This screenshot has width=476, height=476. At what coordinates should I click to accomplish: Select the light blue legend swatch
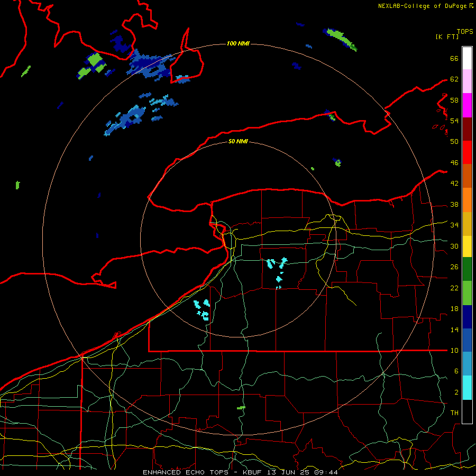coord(467,364)
